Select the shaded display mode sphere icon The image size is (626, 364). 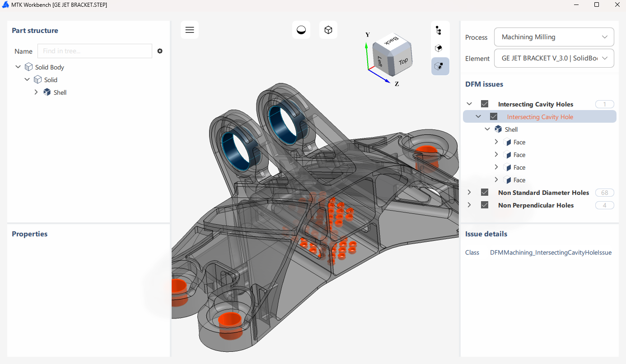301,29
